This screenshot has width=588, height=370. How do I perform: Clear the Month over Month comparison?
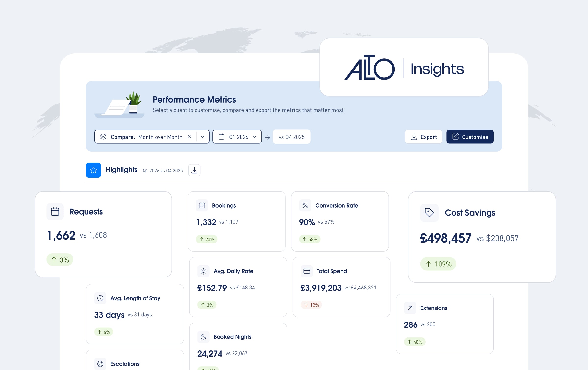[190, 137]
